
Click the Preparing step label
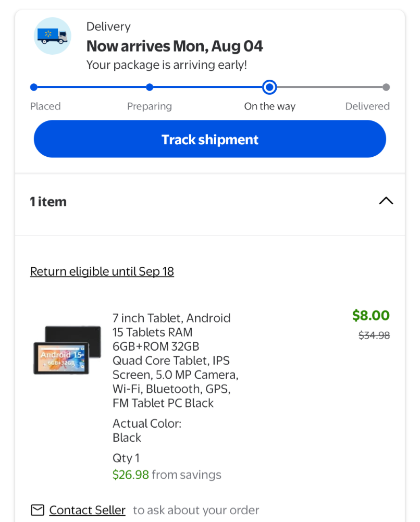[x=150, y=106]
